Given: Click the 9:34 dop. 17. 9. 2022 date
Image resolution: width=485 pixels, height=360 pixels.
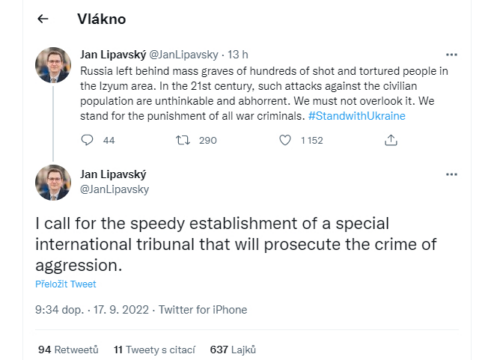Looking at the screenshot, I should [x=92, y=310].
